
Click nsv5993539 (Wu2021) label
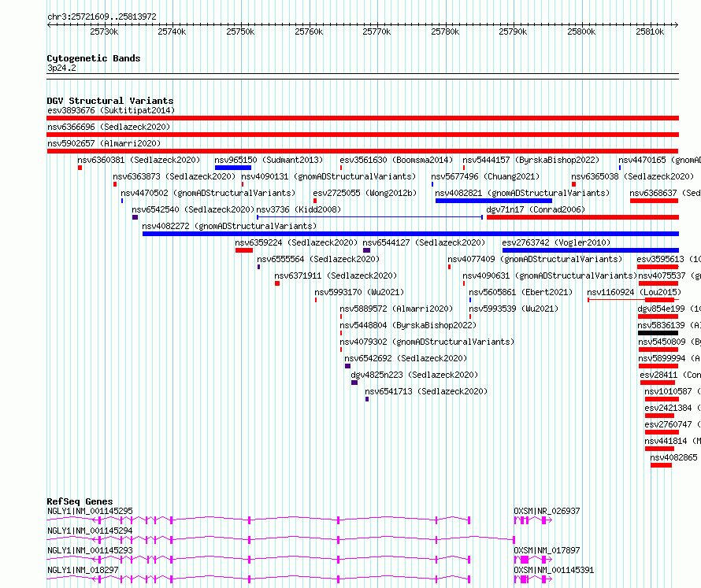tap(514, 309)
